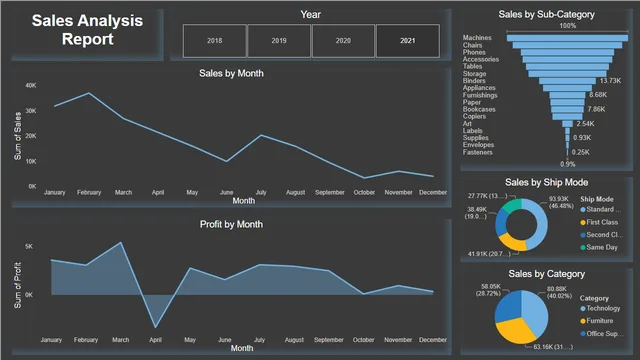Select the 2020 year slicer button
Image resolution: width=640 pixels, height=360 pixels.
[x=343, y=41]
